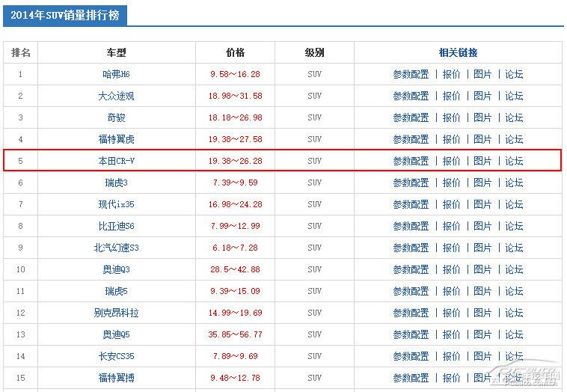Open the 哈弗H6 car model link
Image resolution: width=567 pixels, height=392 pixels.
(116, 74)
